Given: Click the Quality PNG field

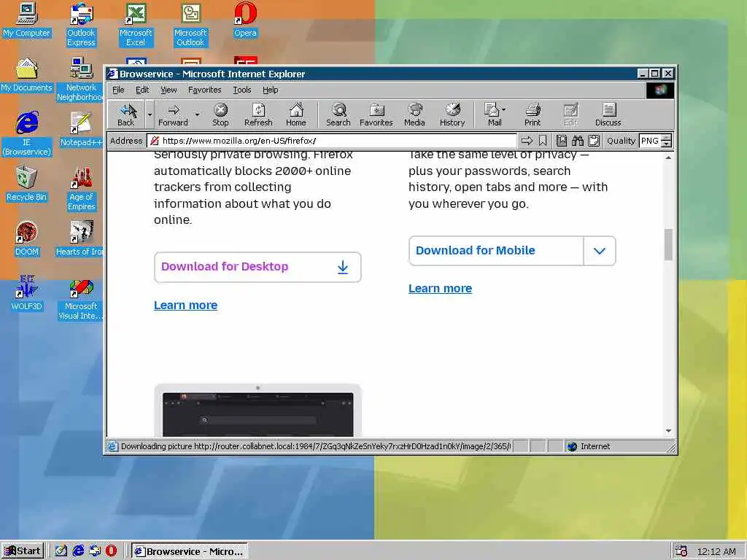Looking at the screenshot, I should [x=650, y=141].
